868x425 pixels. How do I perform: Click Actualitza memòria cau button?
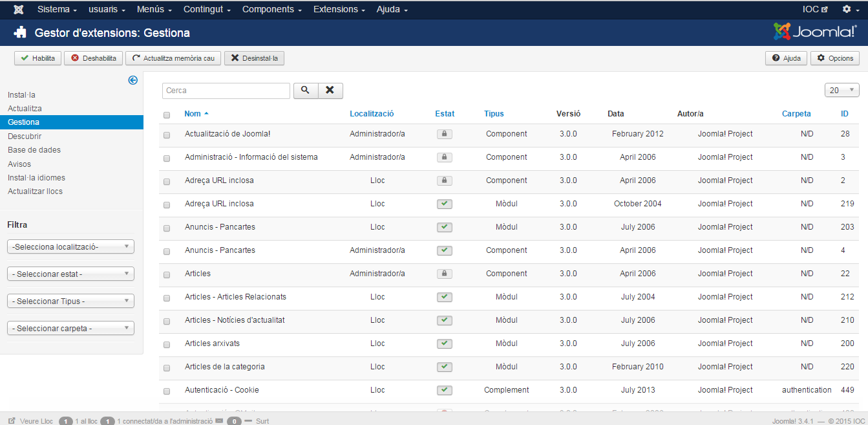click(173, 58)
